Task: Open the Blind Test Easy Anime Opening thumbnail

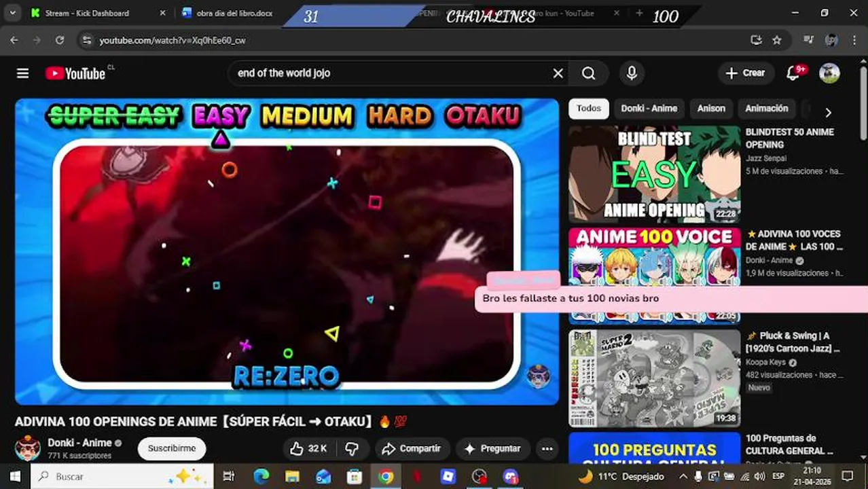Action: click(x=654, y=175)
